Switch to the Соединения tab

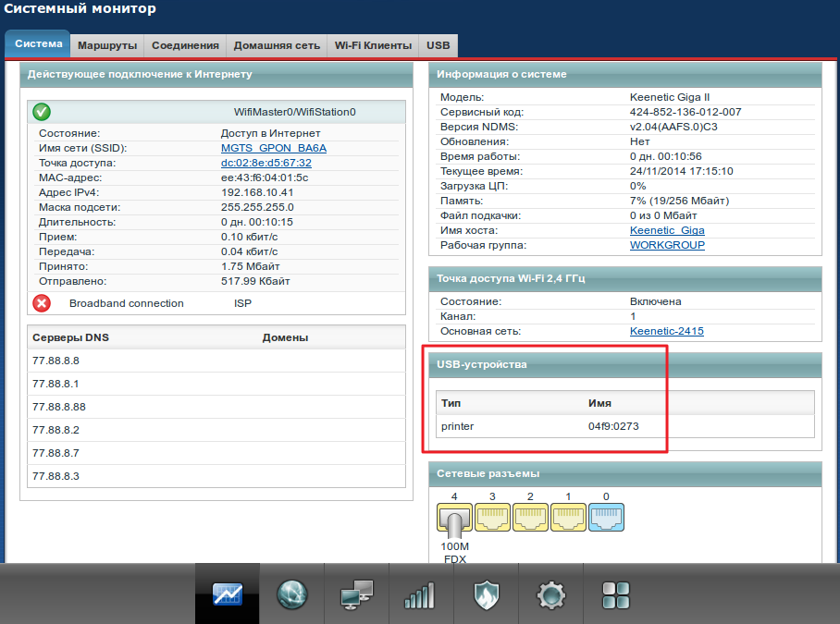tap(185, 45)
